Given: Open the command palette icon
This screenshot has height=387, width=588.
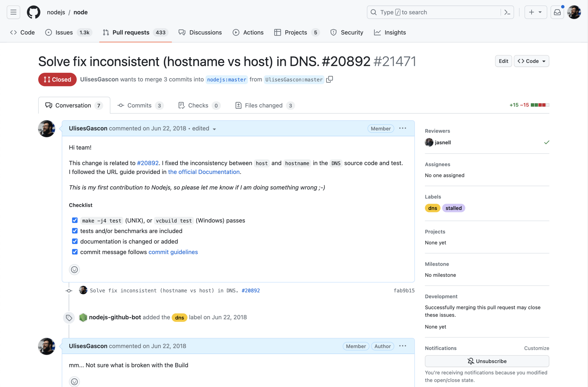Looking at the screenshot, I should [507, 12].
